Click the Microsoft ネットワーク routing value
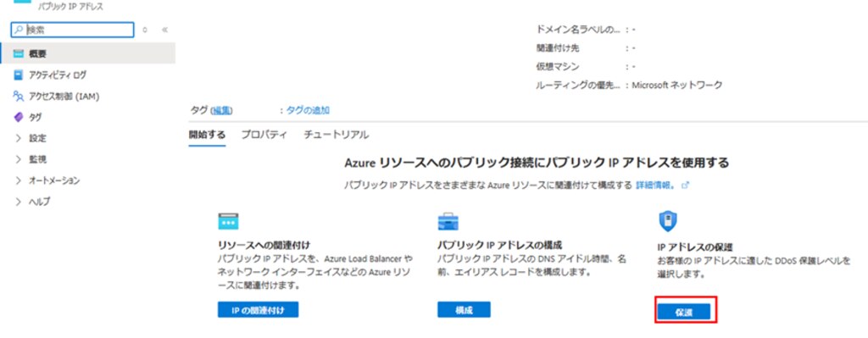 tap(677, 85)
